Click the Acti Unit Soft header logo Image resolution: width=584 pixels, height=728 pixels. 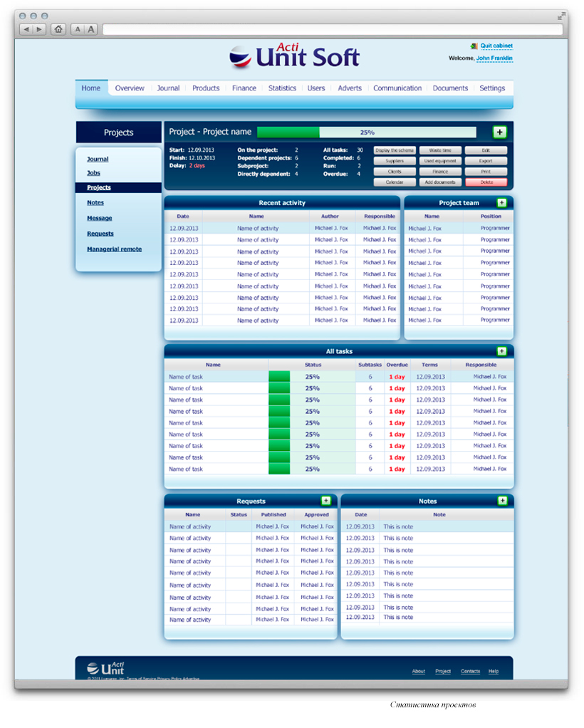click(x=295, y=56)
